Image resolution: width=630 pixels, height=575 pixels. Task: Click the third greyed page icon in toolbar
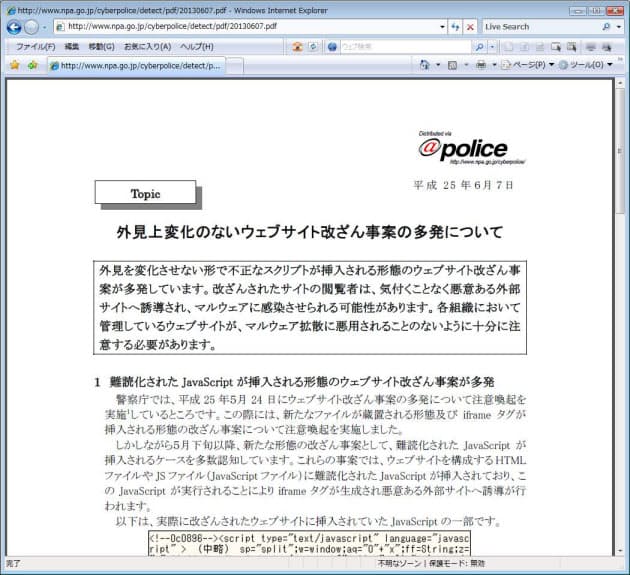(x=540, y=47)
